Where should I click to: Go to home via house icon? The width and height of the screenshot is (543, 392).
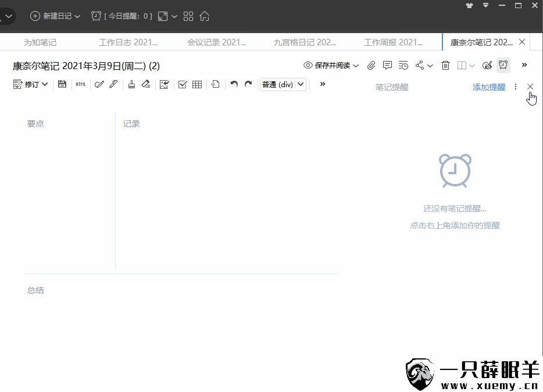click(204, 16)
